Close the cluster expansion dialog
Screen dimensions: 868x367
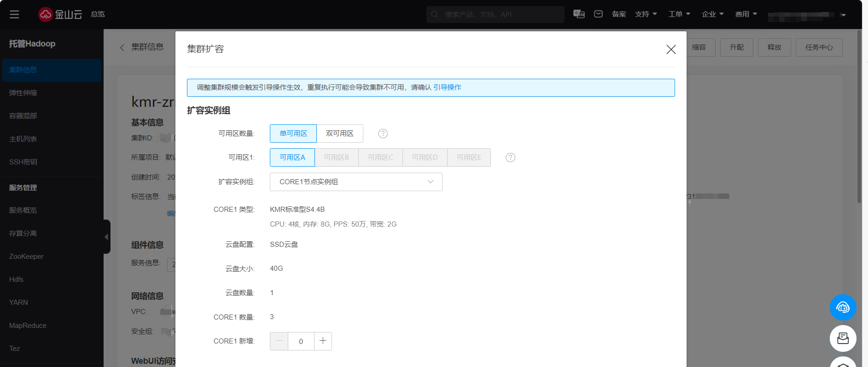pyautogui.click(x=671, y=49)
